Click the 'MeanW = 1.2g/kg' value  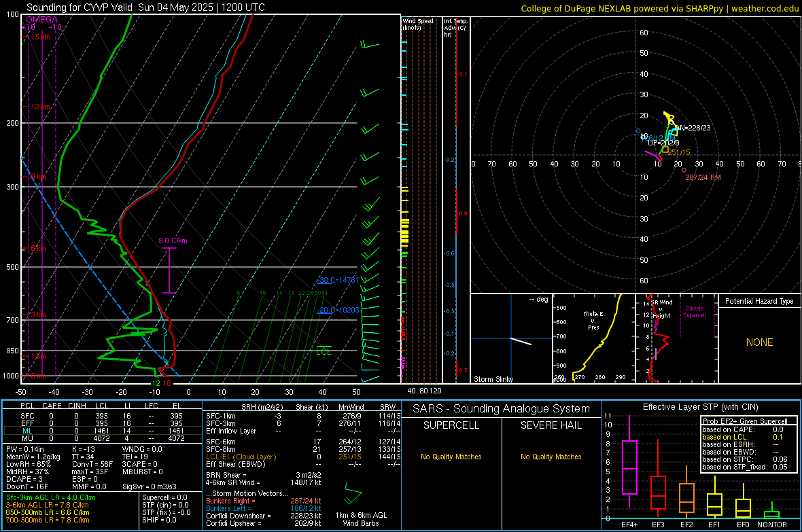(x=33, y=457)
